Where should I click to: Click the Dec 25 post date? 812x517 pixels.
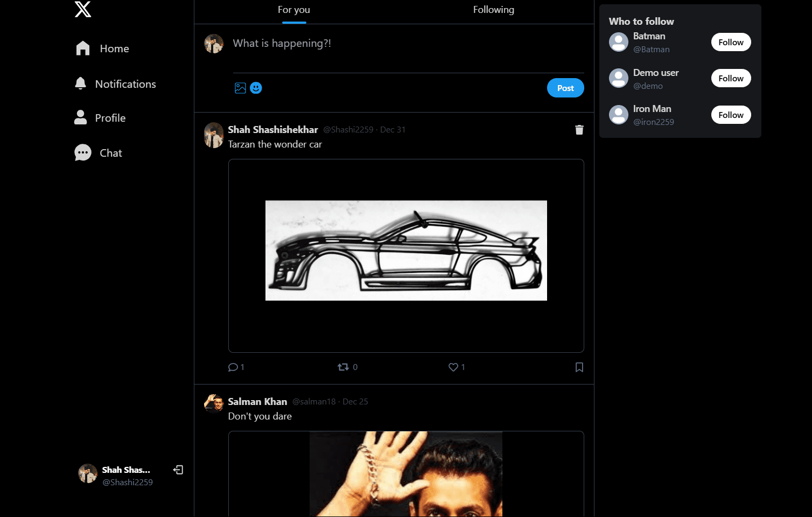pyautogui.click(x=355, y=402)
